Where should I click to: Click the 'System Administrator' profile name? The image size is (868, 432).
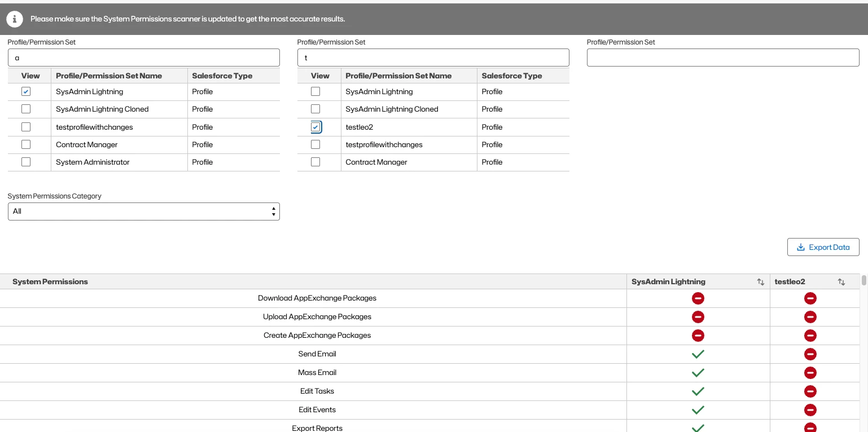point(93,162)
